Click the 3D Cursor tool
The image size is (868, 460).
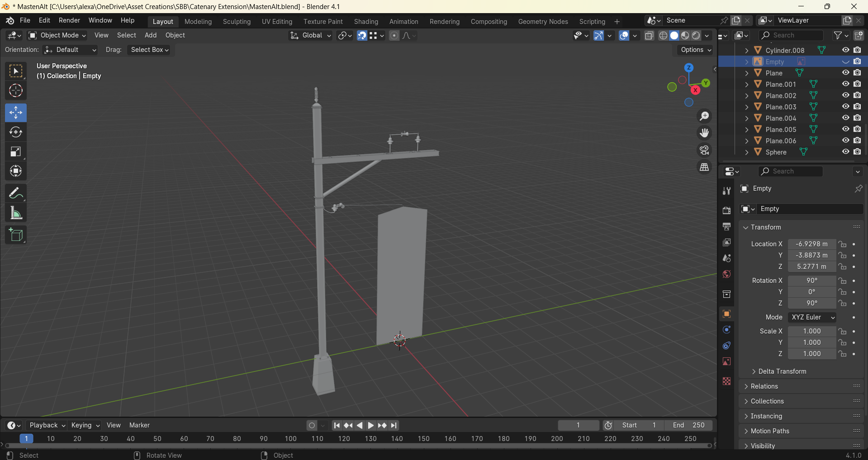(16, 91)
